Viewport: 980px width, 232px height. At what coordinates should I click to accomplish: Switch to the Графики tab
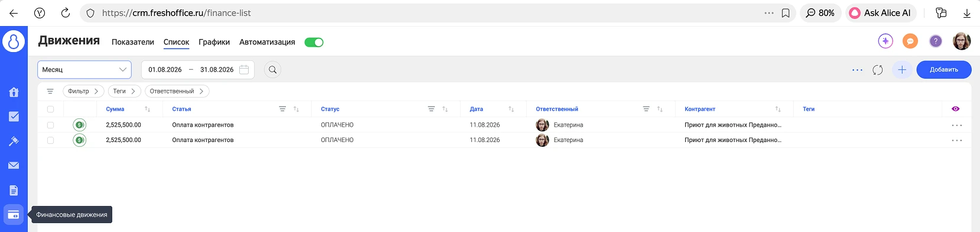click(x=214, y=42)
